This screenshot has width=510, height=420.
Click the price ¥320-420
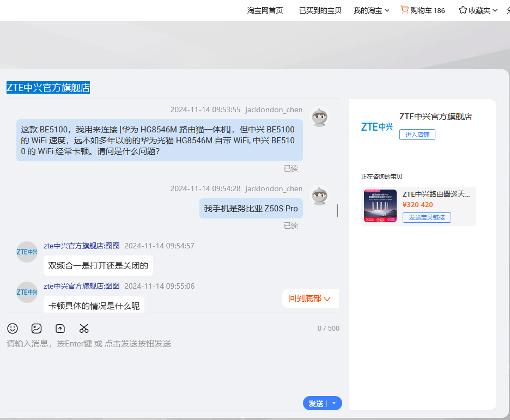coord(417,204)
